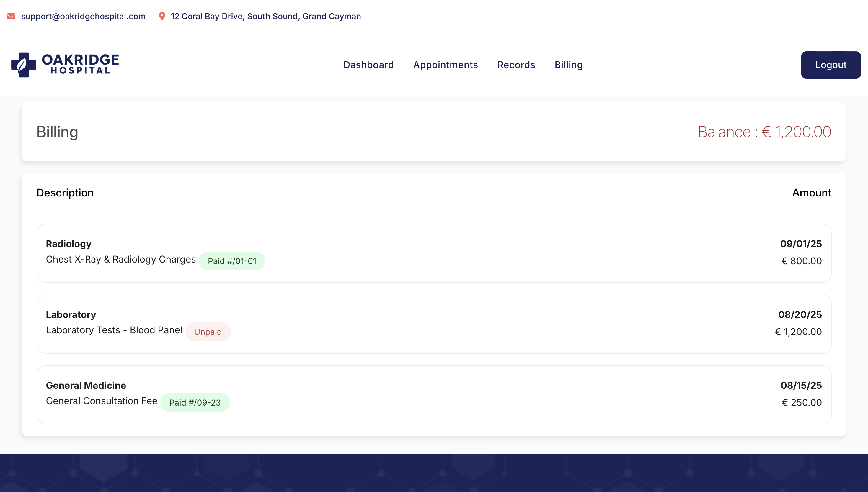Click the Oakridge Hospital logo
Image resolution: width=868 pixels, height=492 pixels.
pyautogui.click(x=65, y=65)
